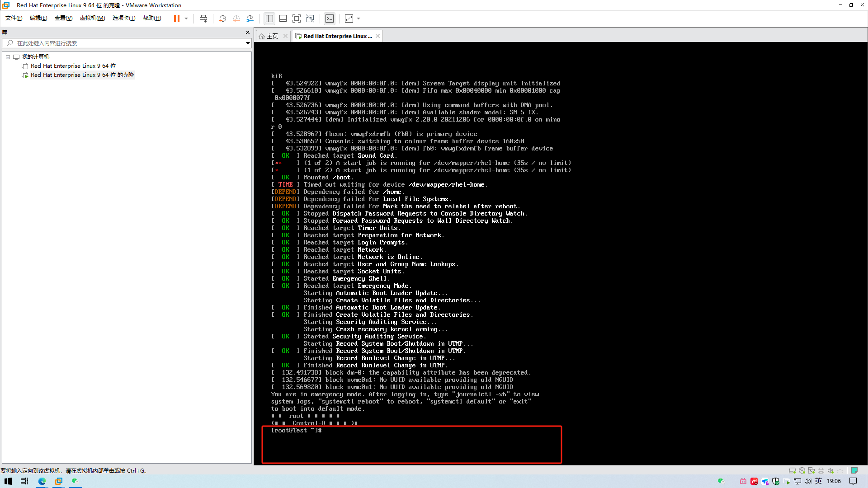Click network adapter device status icon
Screen dimensions: 868x488
coord(811,470)
